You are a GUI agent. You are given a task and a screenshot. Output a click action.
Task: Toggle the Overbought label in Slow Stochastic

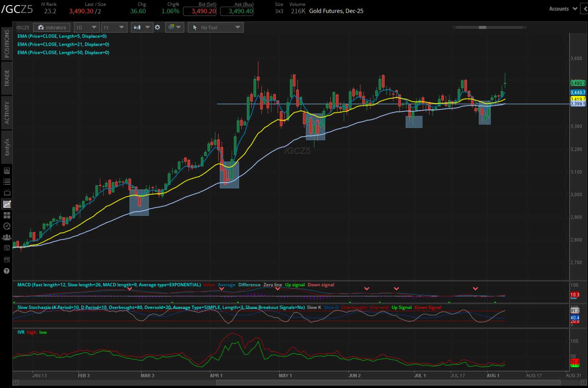point(354,307)
